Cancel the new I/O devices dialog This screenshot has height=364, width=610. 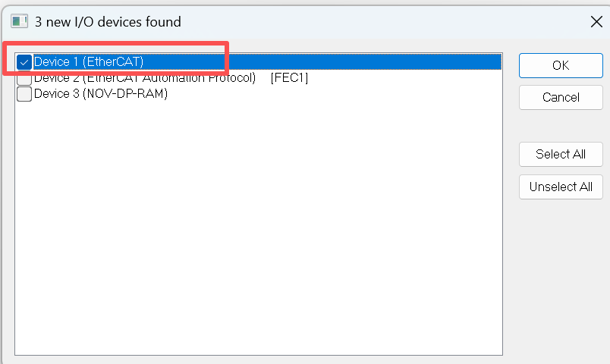(561, 97)
